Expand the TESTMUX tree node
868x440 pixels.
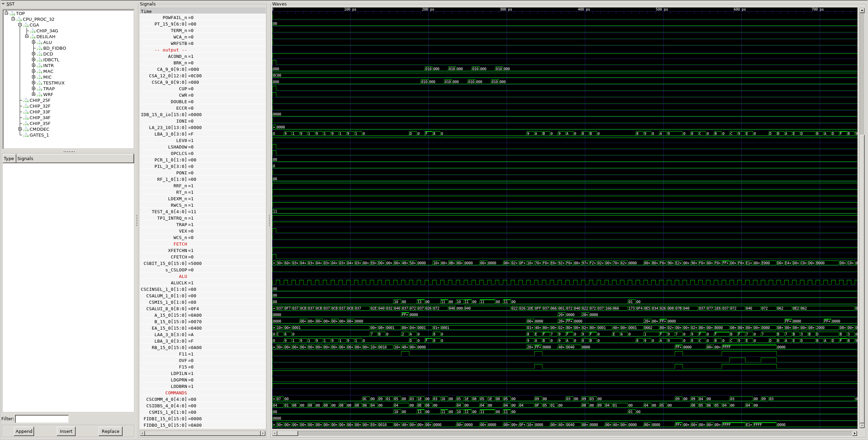[x=34, y=83]
